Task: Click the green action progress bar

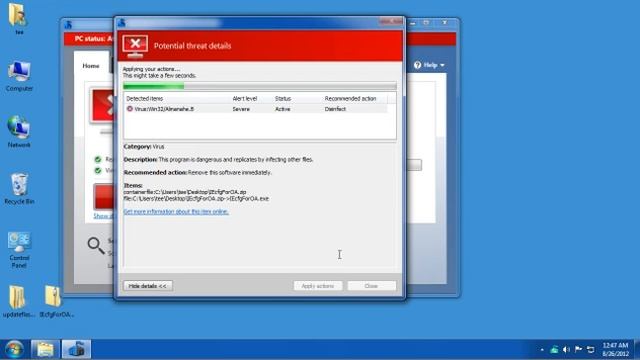Action: point(260,86)
